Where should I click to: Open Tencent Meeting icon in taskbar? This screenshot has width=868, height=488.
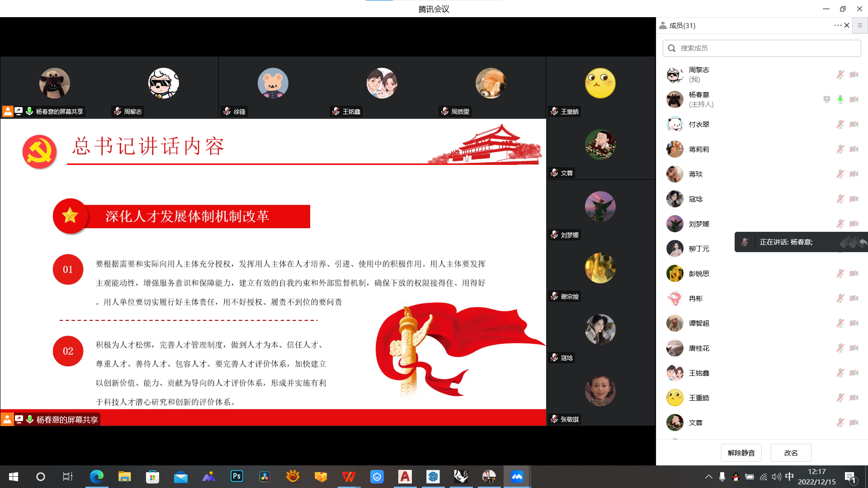517,476
